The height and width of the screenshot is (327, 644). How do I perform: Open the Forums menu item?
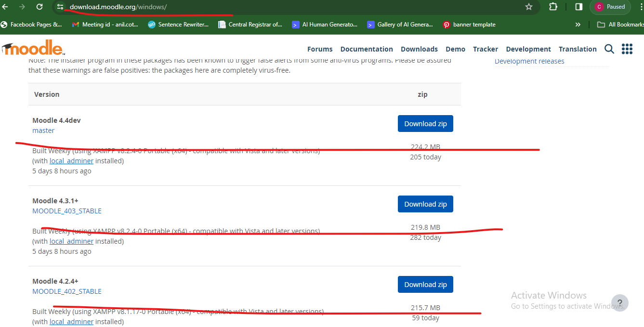(x=319, y=49)
